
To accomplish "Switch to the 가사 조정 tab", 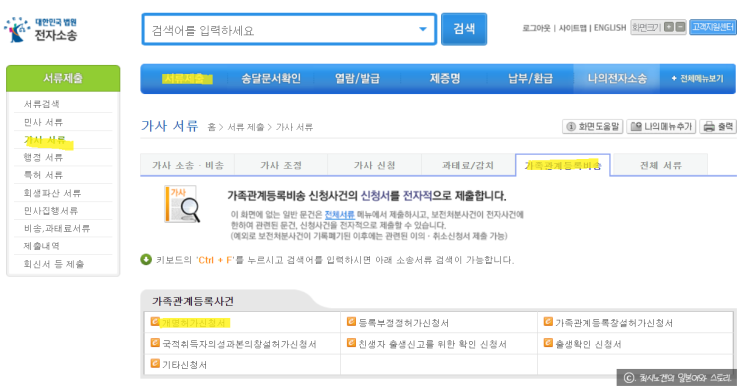I will pyautogui.click(x=281, y=165).
